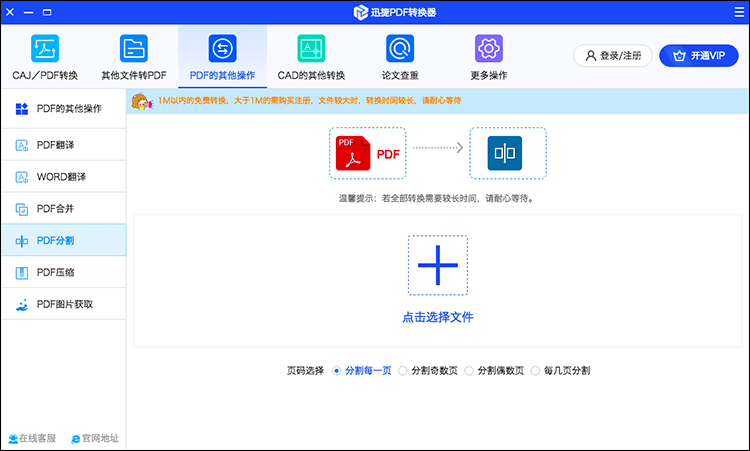The height and width of the screenshot is (451, 750).
Task: Click the PDF翻译 sidebar icon
Action: click(x=22, y=145)
